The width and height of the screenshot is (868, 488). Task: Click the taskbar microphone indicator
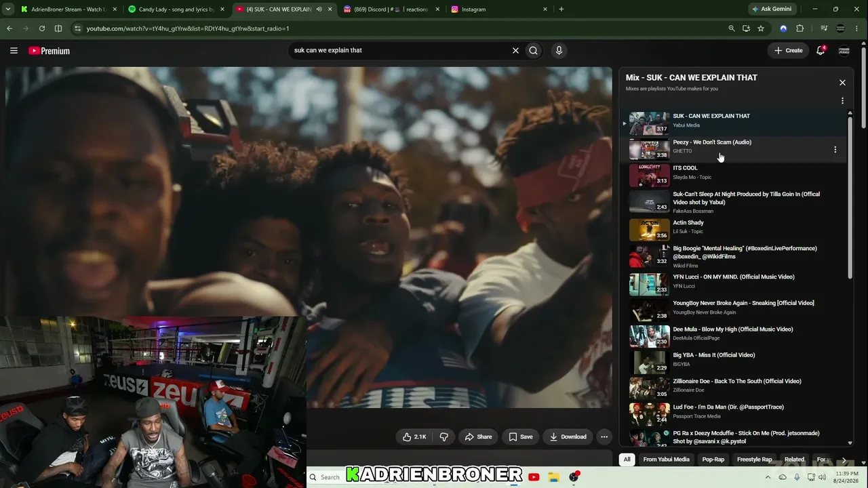tap(797, 477)
